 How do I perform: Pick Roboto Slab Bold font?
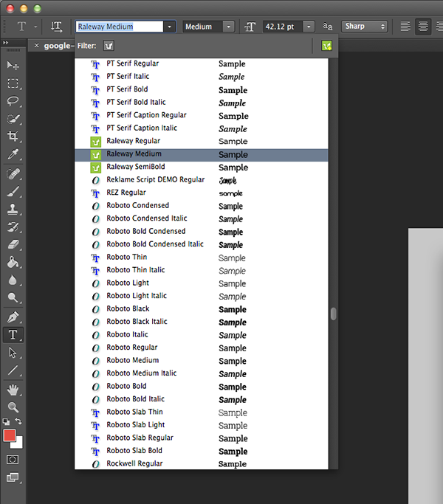pos(202,451)
